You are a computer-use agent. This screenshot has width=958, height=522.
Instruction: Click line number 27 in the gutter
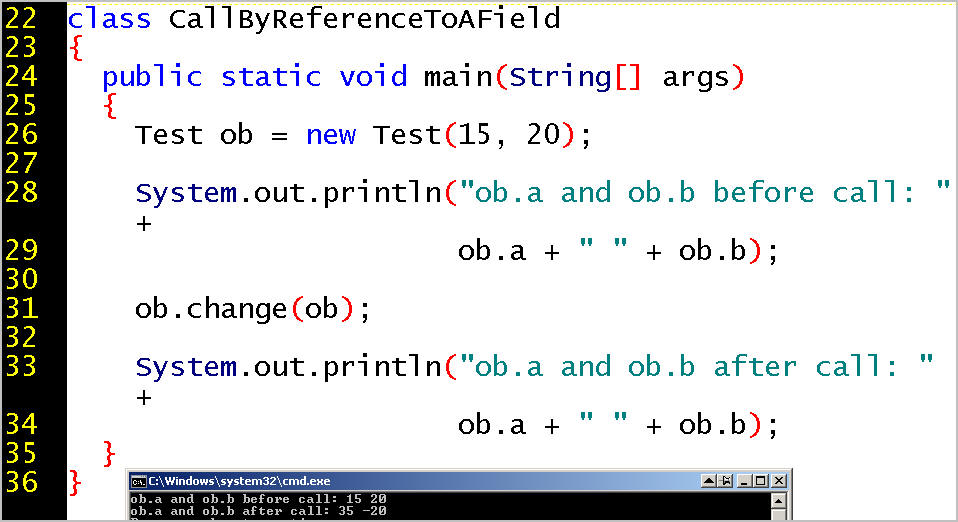[x=21, y=163]
